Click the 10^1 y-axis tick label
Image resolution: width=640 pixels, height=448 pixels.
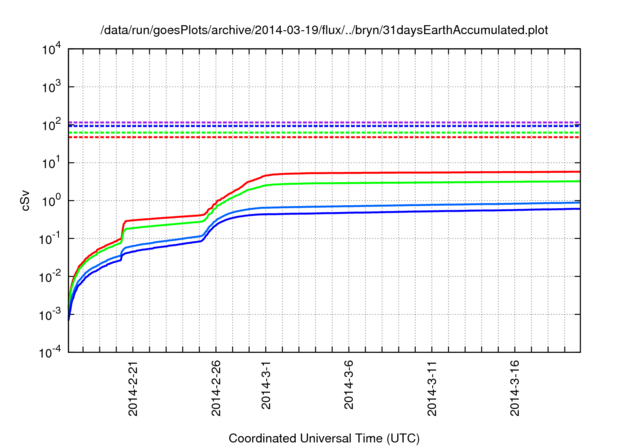pyautogui.click(x=50, y=162)
